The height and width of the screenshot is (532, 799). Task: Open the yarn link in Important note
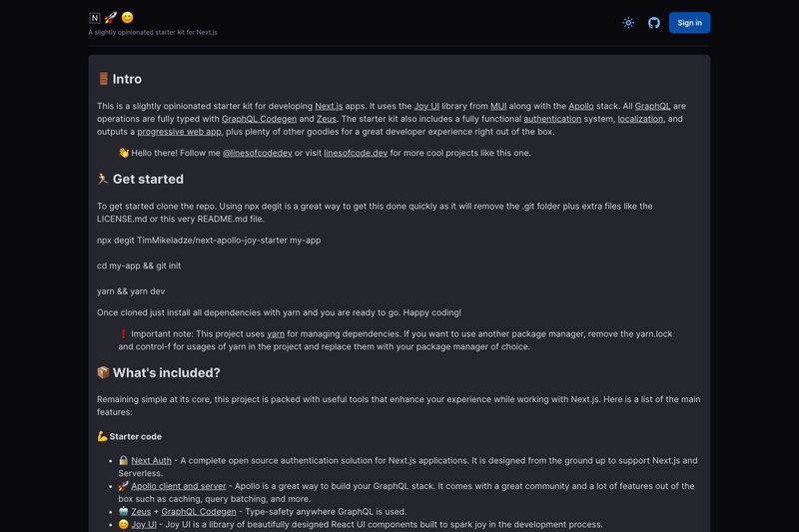click(x=276, y=334)
